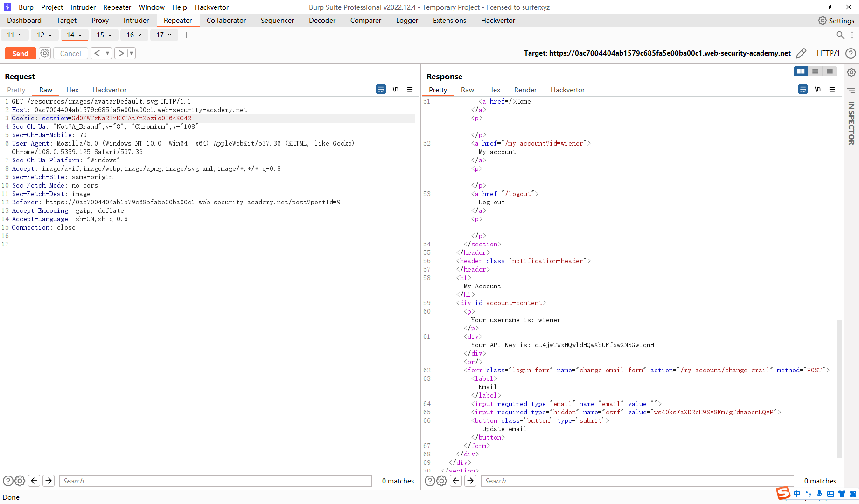859x504 pixels.
Task: Jump to previous request search match
Action: (34, 481)
